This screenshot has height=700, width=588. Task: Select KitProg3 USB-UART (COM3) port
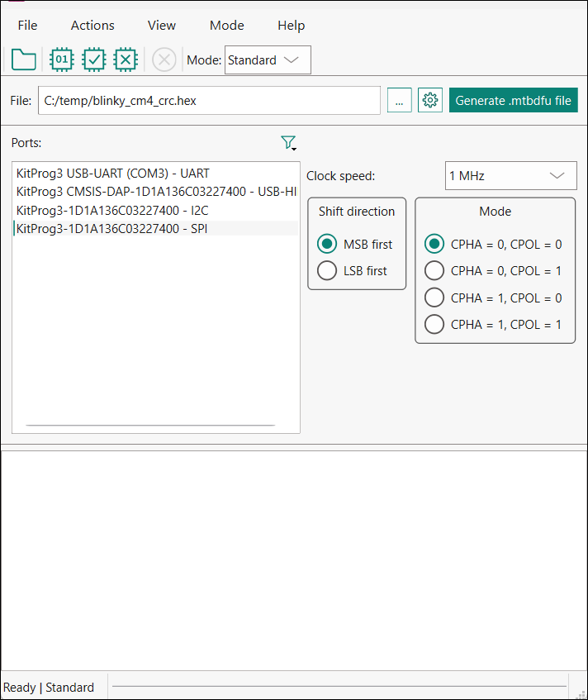click(156, 174)
